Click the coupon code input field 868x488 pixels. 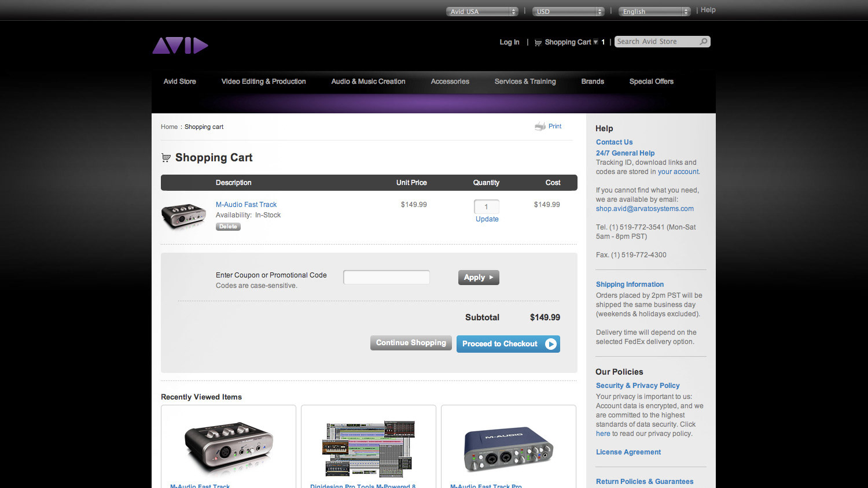[387, 277]
